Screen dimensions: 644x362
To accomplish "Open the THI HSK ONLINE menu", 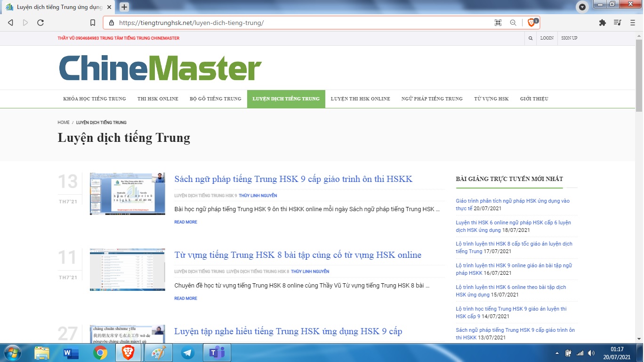I will click(158, 99).
